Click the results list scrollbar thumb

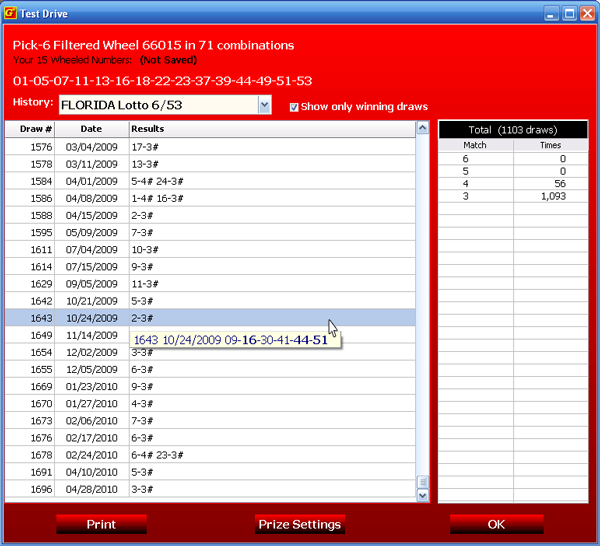422,482
